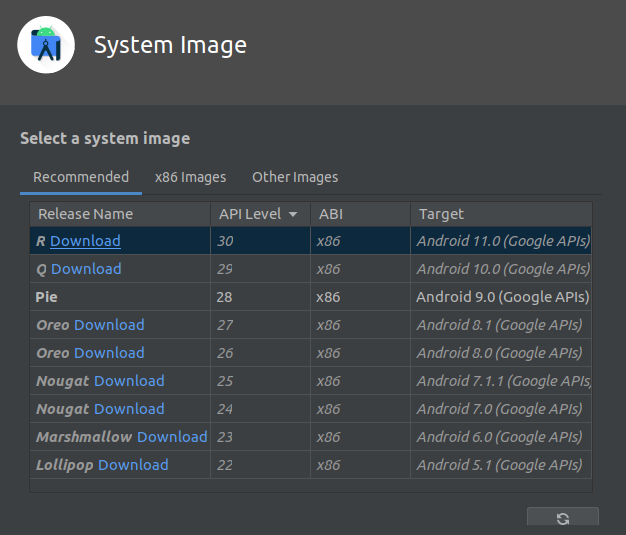
Task: Select API level 30 cell
Action: point(260,241)
